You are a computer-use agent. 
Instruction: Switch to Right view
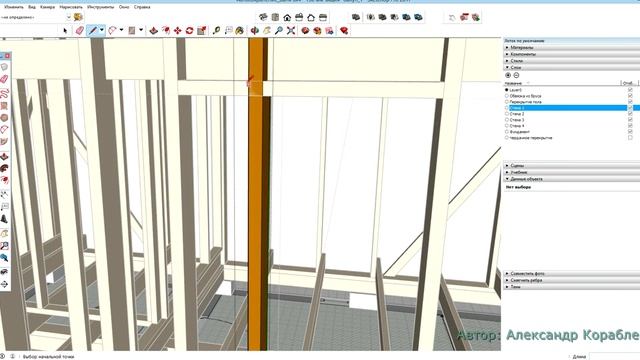point(299,17)
